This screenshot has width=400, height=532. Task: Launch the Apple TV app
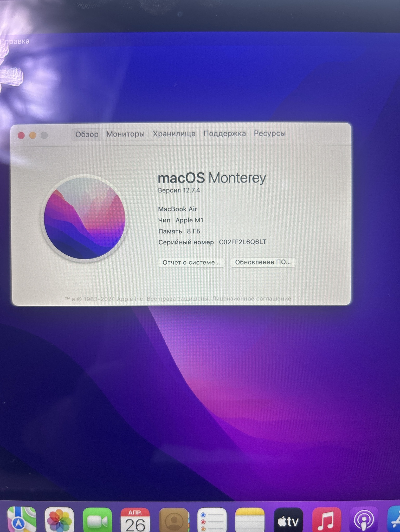pos(288,520)
